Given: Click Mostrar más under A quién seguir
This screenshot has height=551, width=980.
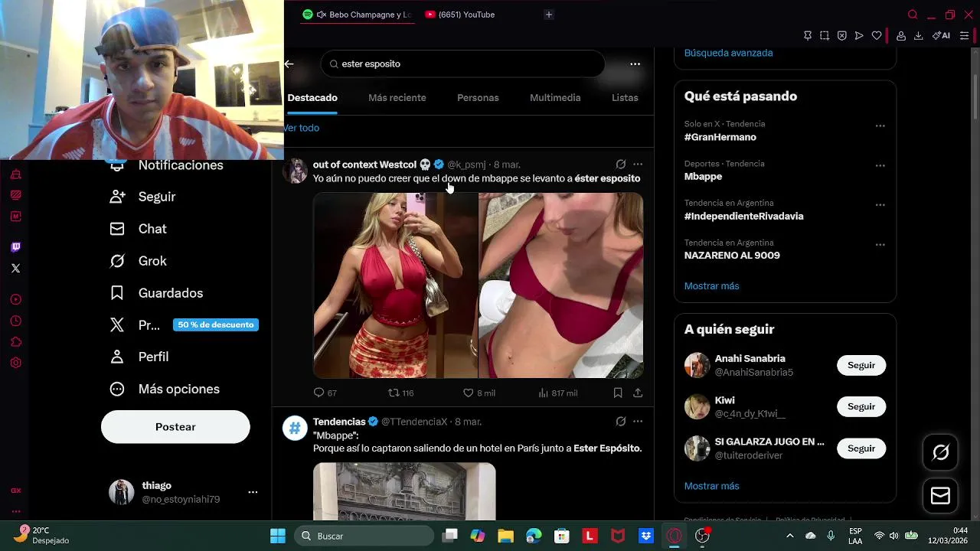Looking at the screenshot, I should point(711,486).
